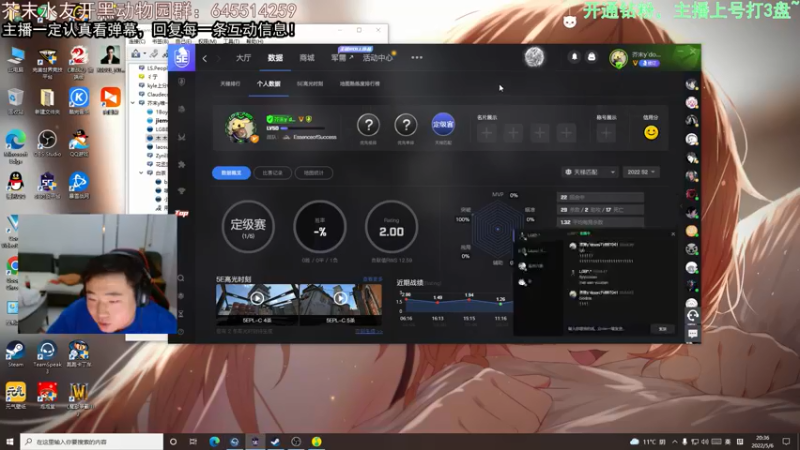800x450 pixels.
Task: Click the crossed-swords icon in 5E left sidebar
Action: pos(182,137)
